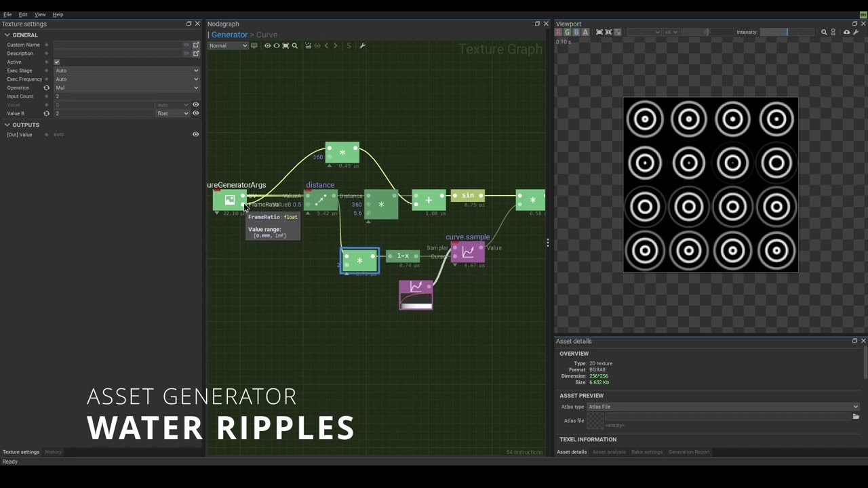The image size is (868, 488).
Task: Click the second frame icon in Viewport toolbar
Action: (x=608, y=32)
